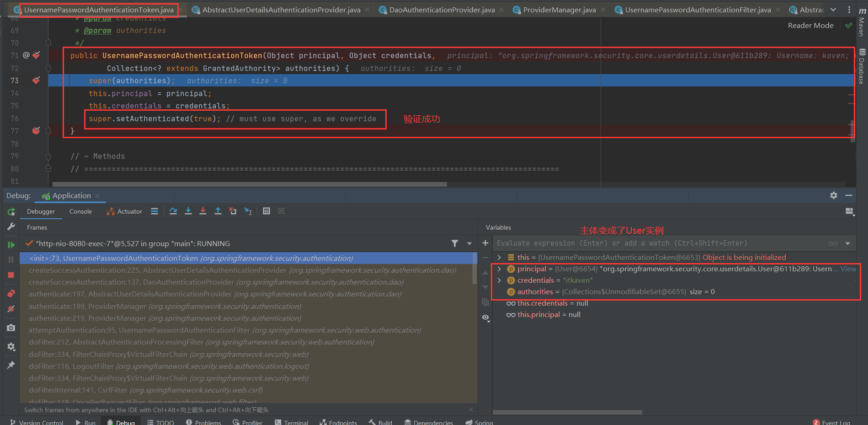
Task: Expand the 'this' variable node
Action: [x=499, y=257]
